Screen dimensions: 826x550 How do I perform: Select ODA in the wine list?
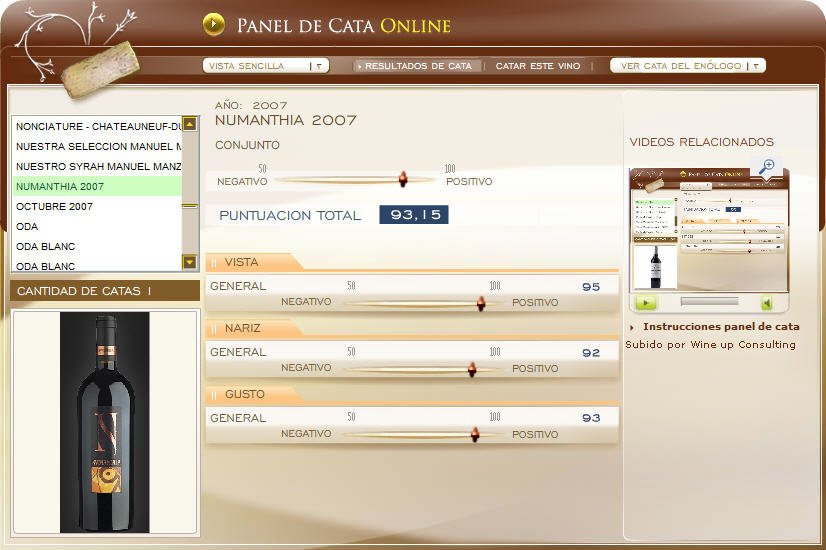[97, 227]
